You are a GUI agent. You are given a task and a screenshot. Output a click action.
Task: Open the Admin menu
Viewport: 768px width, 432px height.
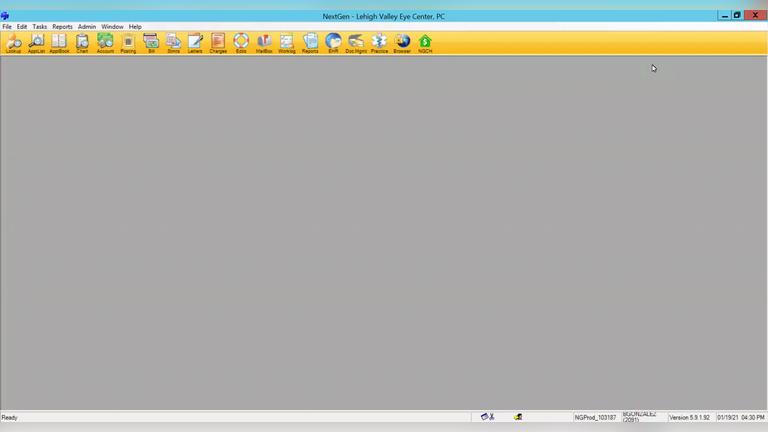point(87,27)
